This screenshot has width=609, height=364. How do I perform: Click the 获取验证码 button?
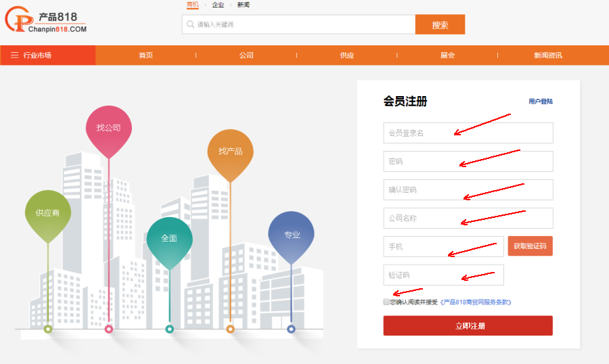coord(530,246)
